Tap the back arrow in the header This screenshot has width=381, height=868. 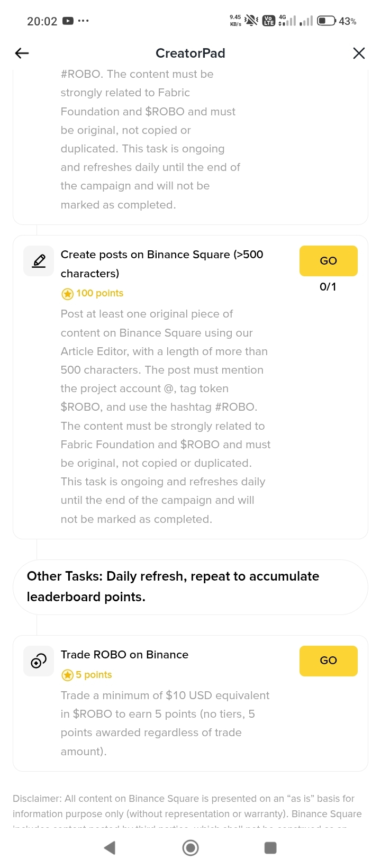tap(22, 53)
